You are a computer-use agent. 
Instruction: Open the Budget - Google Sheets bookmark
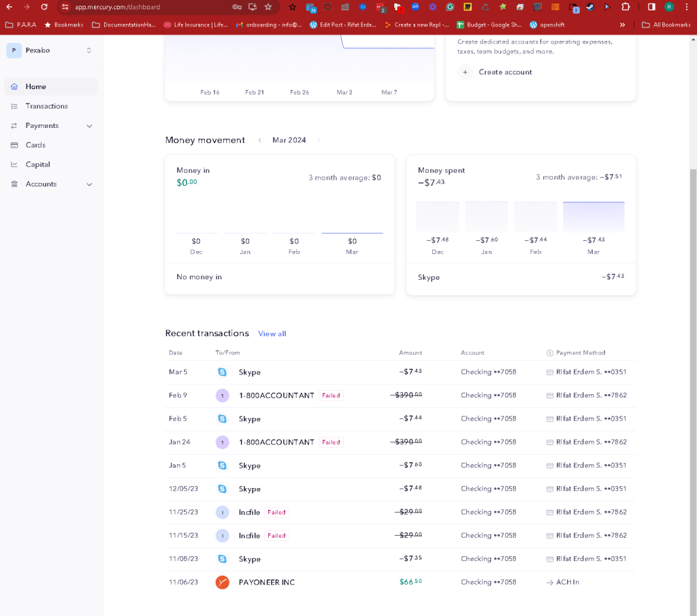pyautogui.click(x=489, y=25)
